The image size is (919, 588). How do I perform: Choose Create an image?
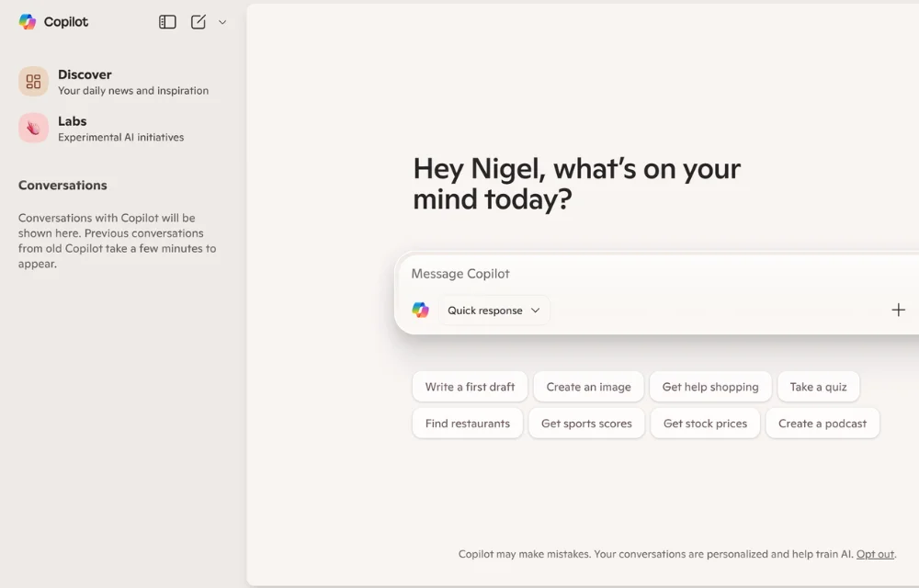click(588, 386)
